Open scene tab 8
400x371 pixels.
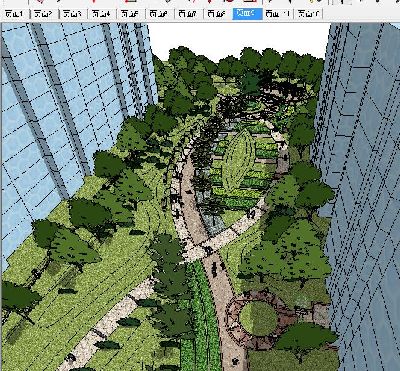[x=217, y=14]
